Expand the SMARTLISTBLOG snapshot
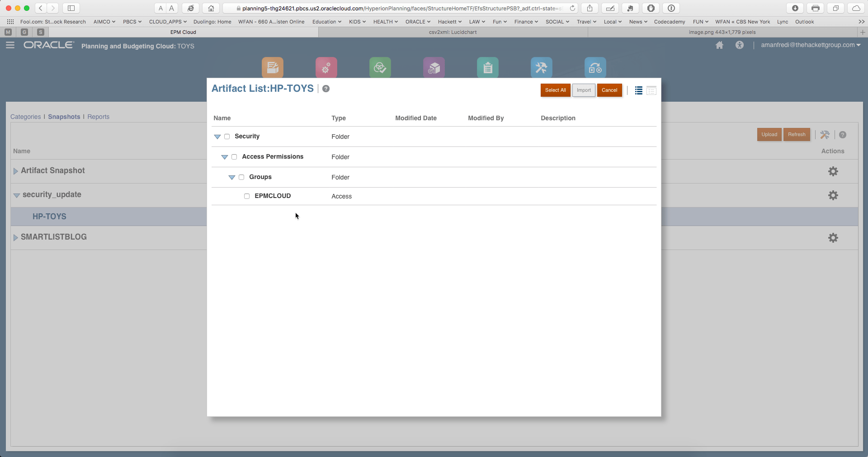The width and height of the screenshot is (868, 457). 16,237
